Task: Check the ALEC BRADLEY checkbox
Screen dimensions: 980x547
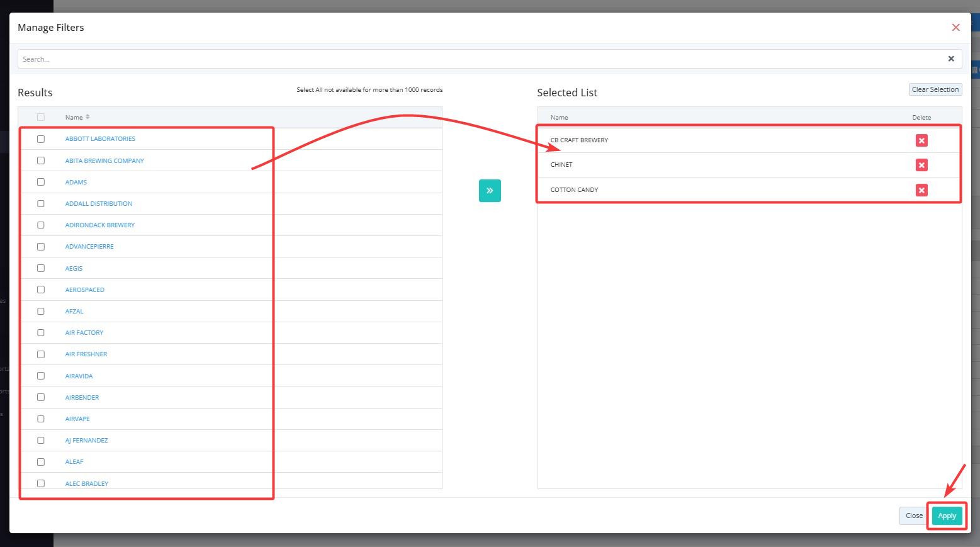Action: [x=41, y=483]
